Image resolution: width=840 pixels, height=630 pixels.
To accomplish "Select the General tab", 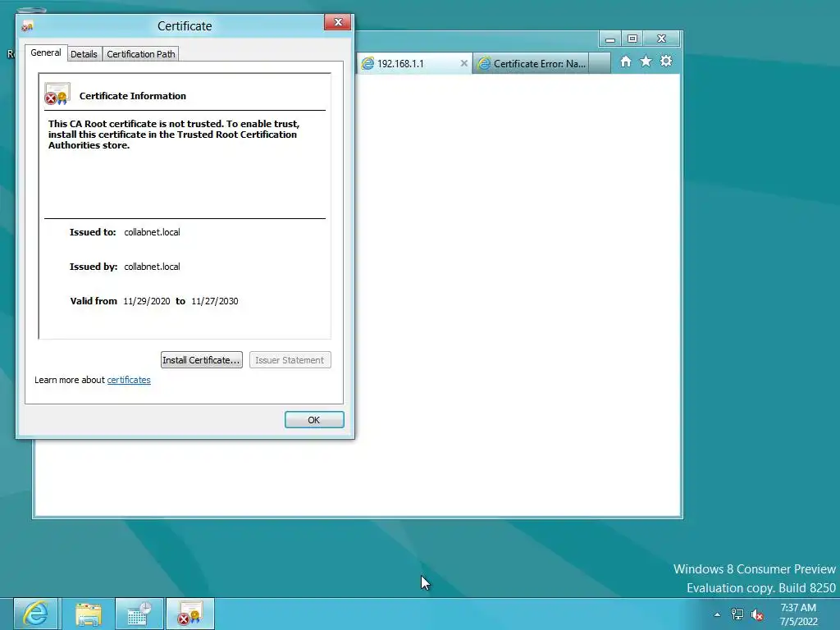I will [46, 52].
